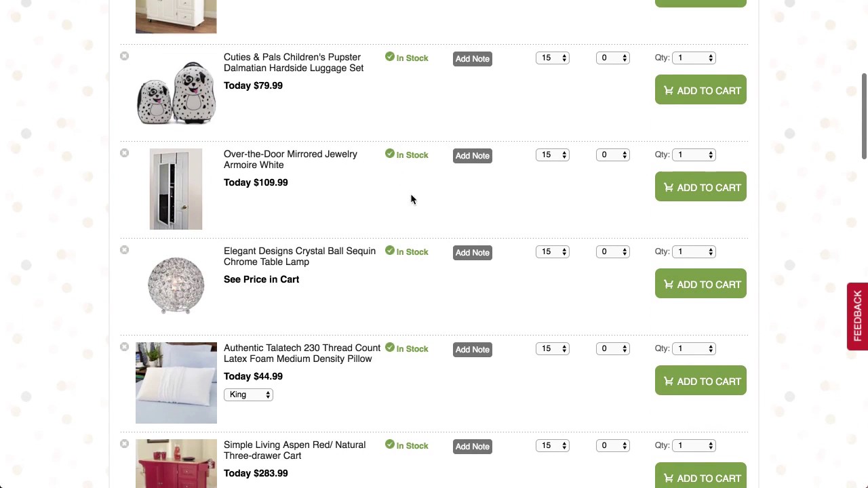Open the Crystal Ball lamp thumbnail
The width and height of the screenshot is (868, 488).
176,285
